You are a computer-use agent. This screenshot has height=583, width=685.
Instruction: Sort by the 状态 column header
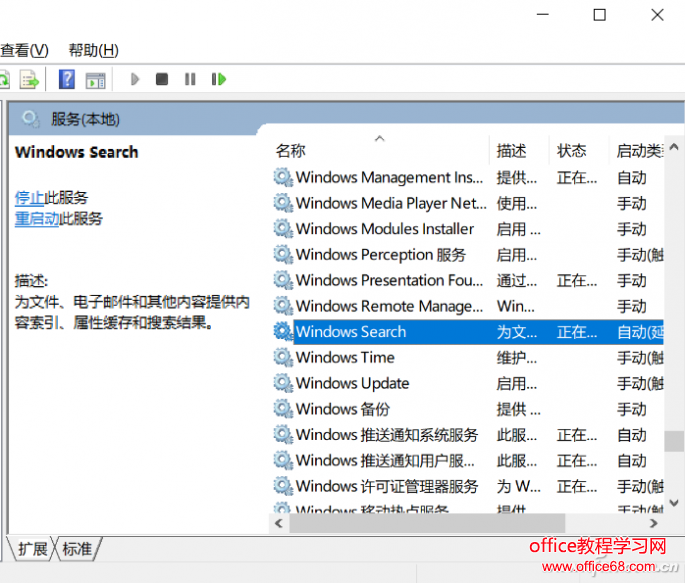pyautogui.click(x=571, y=151)
